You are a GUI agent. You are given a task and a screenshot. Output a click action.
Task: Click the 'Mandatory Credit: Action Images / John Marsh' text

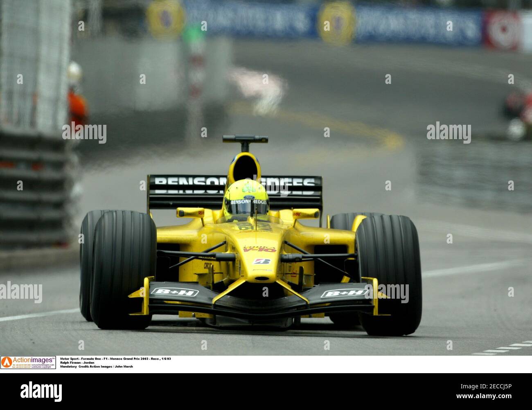(x=96, y=367)
